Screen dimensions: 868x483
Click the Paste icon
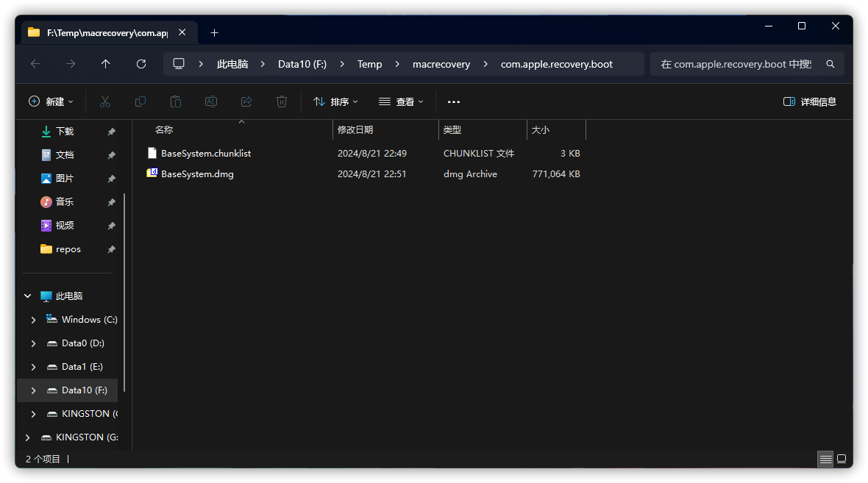tap(175, 101)
